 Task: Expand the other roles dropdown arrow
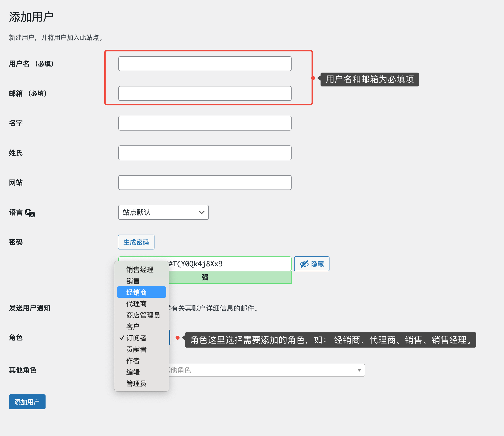point(359,370)
